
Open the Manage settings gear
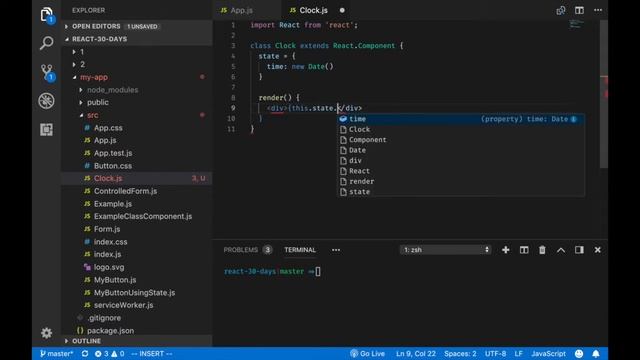(x=47, y=333)
